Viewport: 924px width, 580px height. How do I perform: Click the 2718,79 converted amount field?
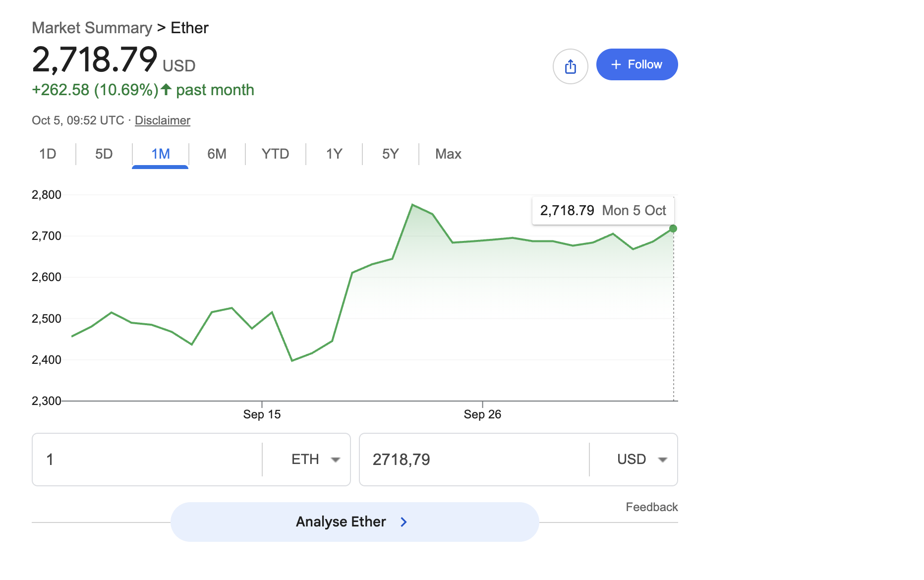tap(474, 460)
